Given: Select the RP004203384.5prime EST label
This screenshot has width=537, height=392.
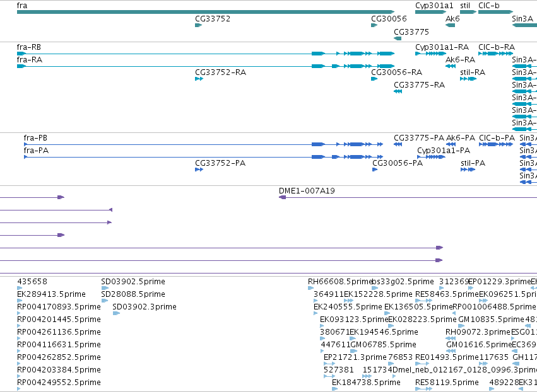Looking at the screenshot, I should tap(59, 370).
